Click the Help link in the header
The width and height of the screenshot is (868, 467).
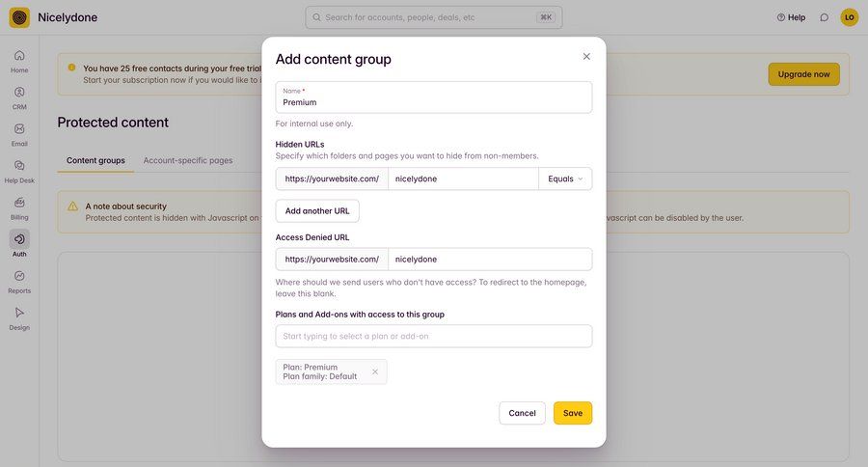[x=791, y=17]
